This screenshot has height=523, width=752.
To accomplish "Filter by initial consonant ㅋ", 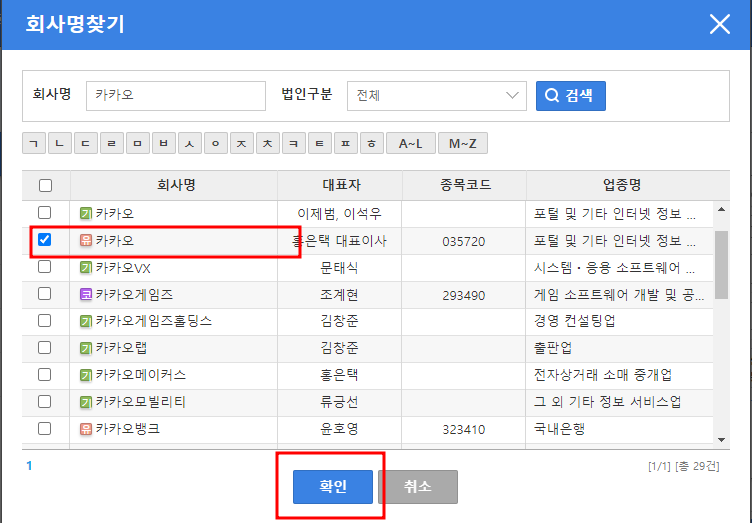I will click(294, 143).
